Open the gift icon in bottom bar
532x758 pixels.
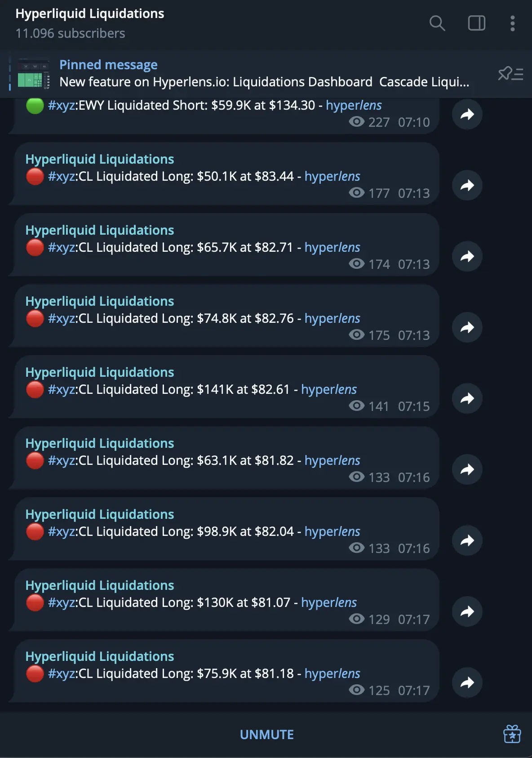pos(512,734)
